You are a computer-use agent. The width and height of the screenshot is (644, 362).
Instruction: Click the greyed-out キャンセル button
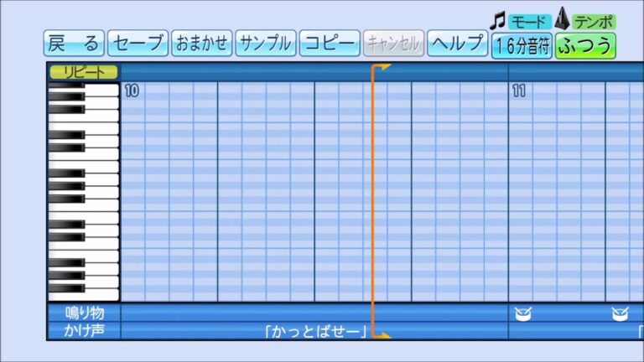click(393, 43)
